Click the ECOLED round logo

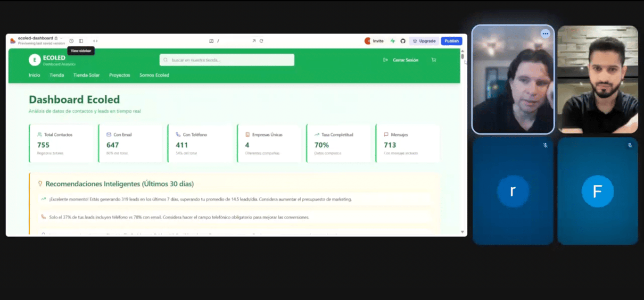coord(34,60)
